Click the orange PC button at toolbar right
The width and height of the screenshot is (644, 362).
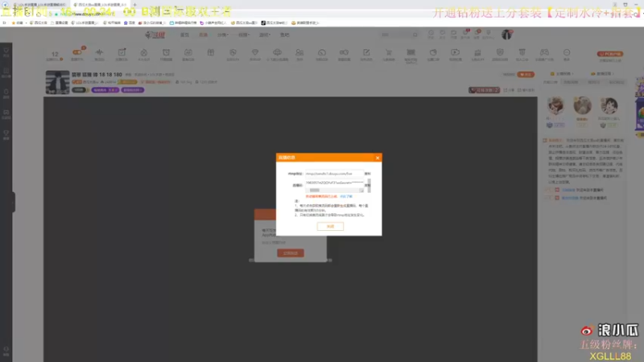click(610, 54)
